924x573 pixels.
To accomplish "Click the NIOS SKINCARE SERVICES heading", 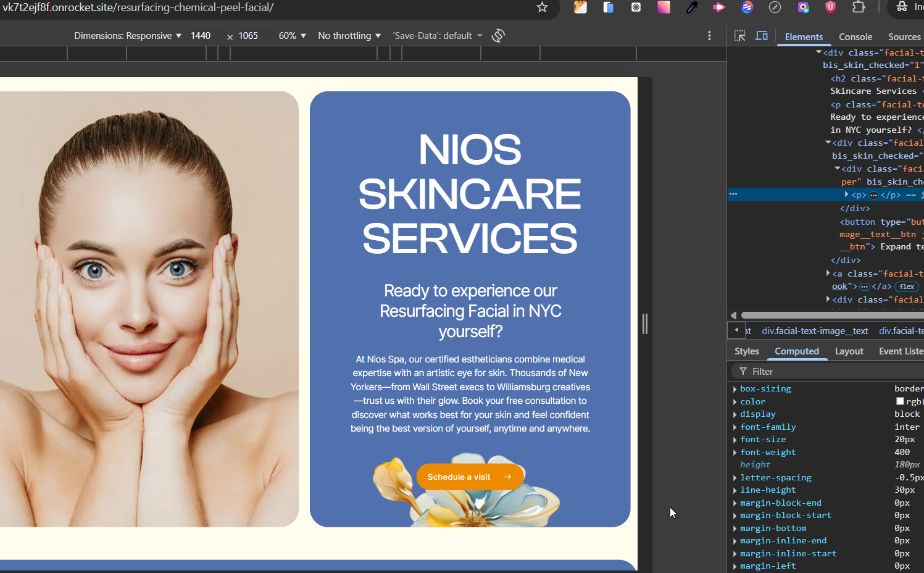I will (470, 194).
